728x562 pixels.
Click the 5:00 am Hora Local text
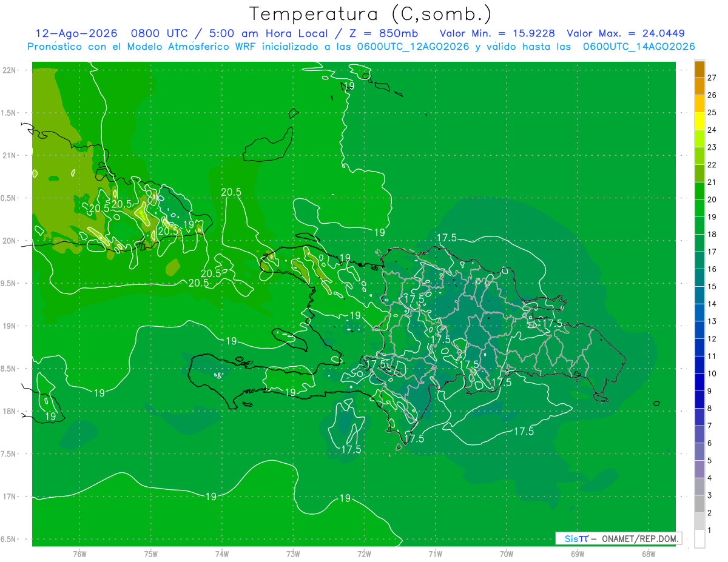click(269, 33)
